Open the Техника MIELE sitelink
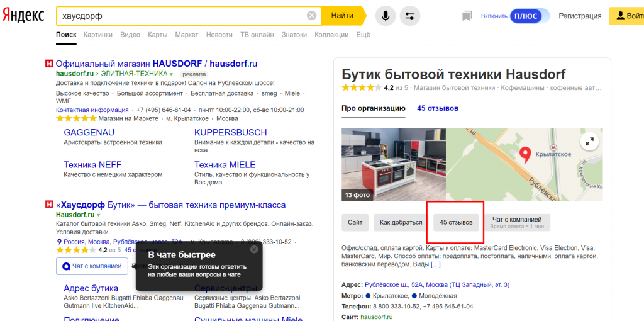The width and height of the screenshot is (644, 321). (x=225, y=165)
